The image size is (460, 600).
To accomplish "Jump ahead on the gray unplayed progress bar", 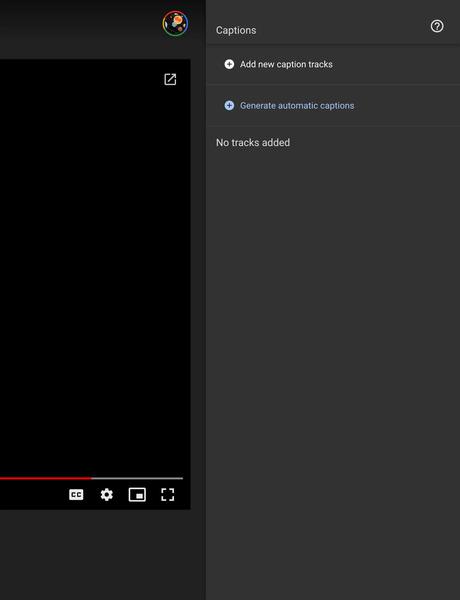I will (137, 478).
